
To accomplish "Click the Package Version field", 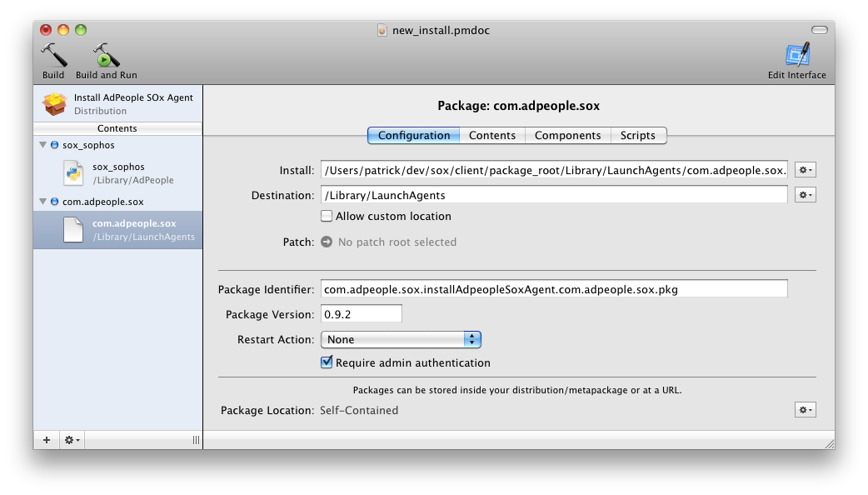I will point(361,314).
